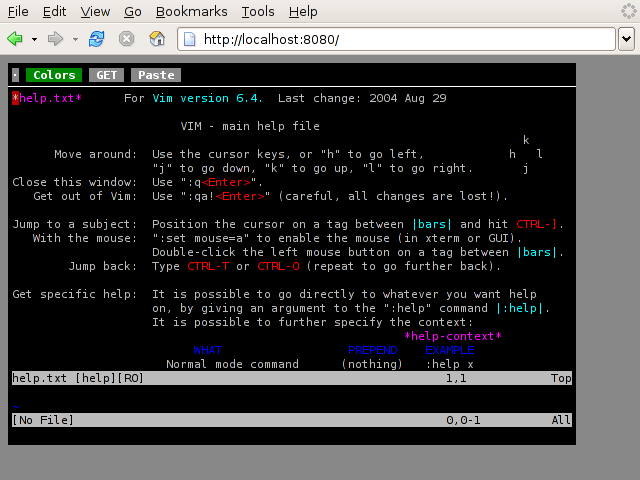The width and height of the screenshot is (640, 480).
Task: Open the File menu
Action: 18,12
